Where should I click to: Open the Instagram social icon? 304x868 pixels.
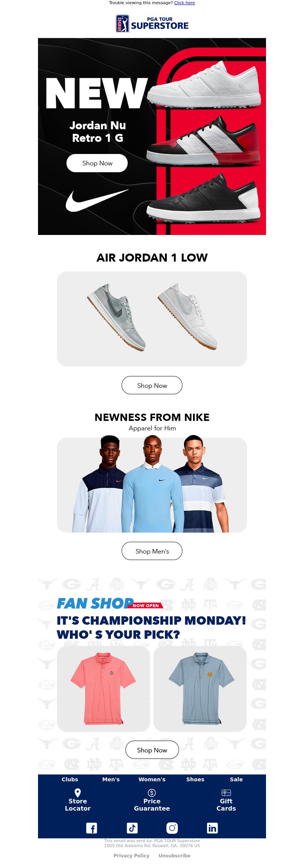[x=172, y=828]
